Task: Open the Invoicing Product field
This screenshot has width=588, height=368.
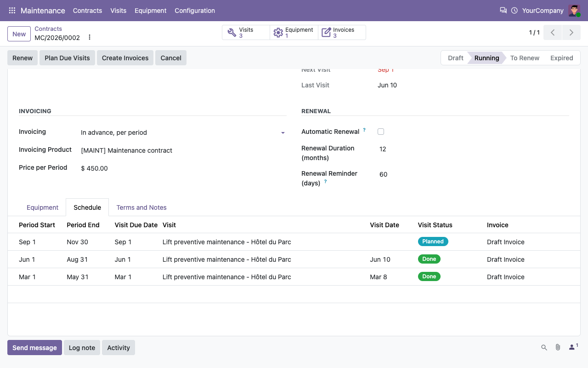Action: 183,150
